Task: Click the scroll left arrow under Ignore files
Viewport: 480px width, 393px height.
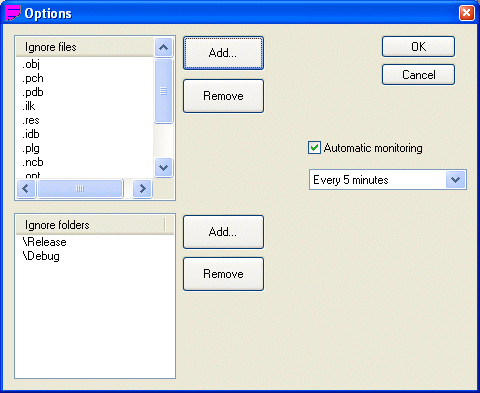Action: click(x=26, y=189)
